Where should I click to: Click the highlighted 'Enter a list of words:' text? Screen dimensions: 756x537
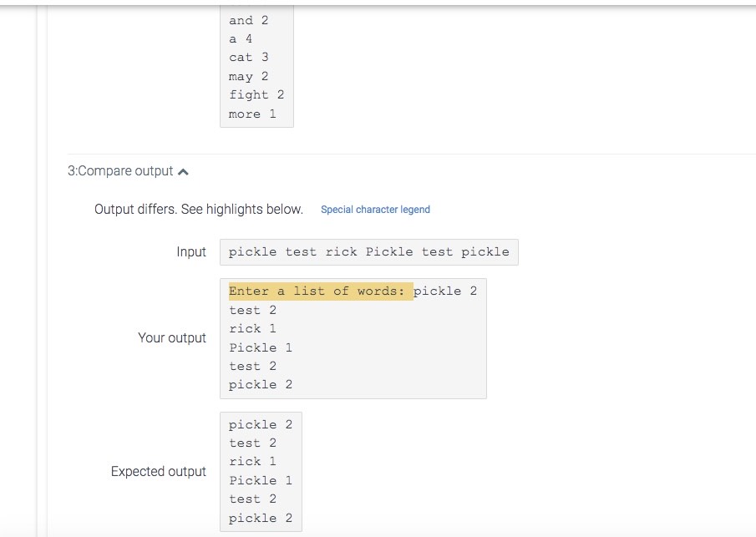[x=321, y=291]
